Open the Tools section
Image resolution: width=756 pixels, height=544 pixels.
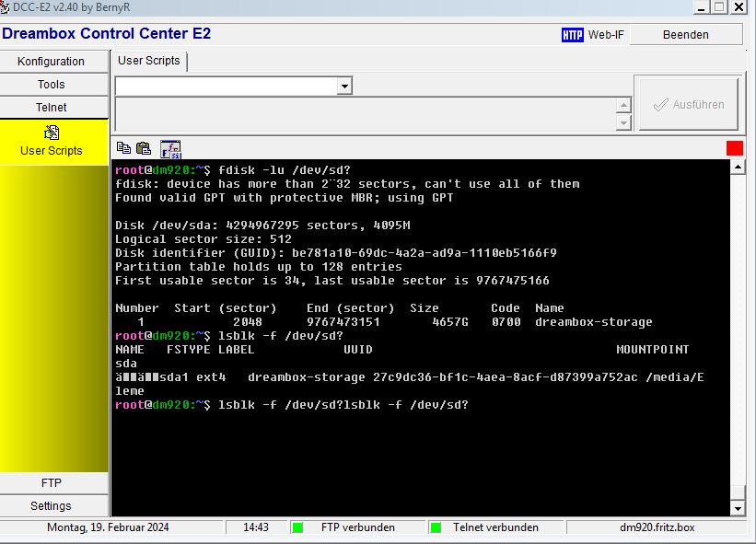52,85
